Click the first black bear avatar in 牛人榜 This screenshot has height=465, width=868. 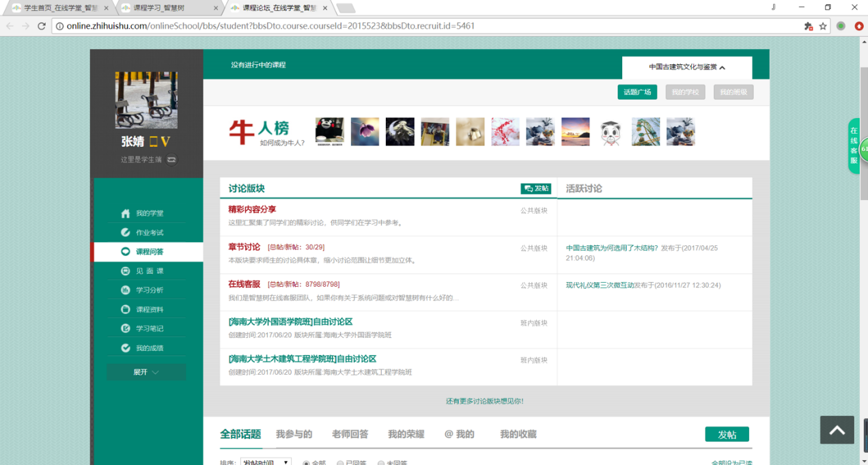pyautogui.click(x=330, y=132)
